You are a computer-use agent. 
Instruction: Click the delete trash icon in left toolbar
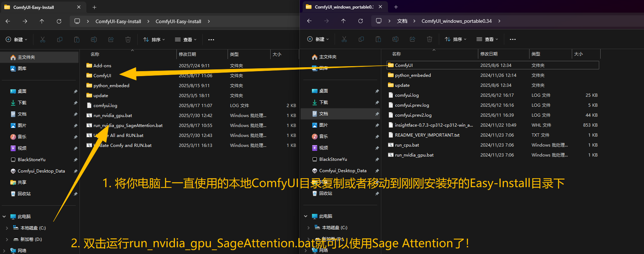click(128, 39)
